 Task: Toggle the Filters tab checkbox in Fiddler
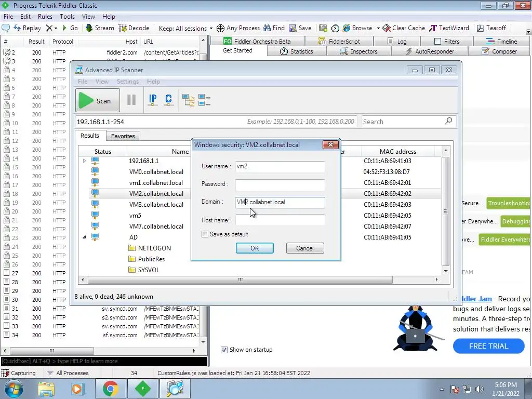click(x=437, y=41)
